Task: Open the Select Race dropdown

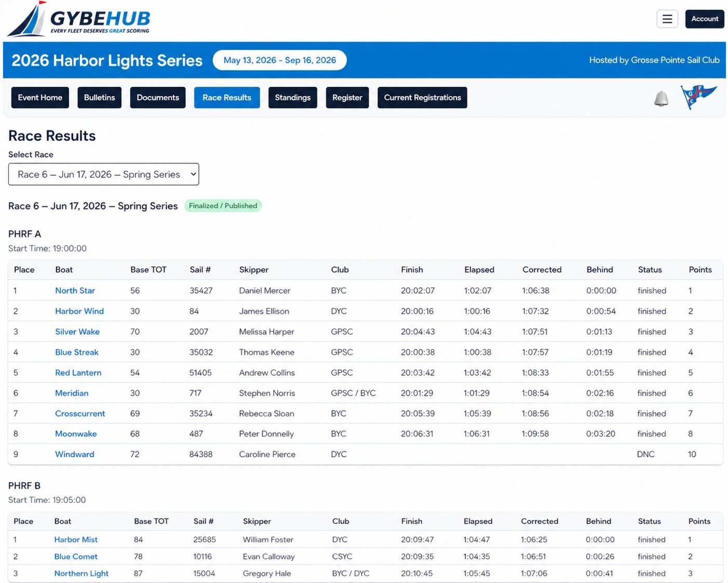Action: (103, 175)
